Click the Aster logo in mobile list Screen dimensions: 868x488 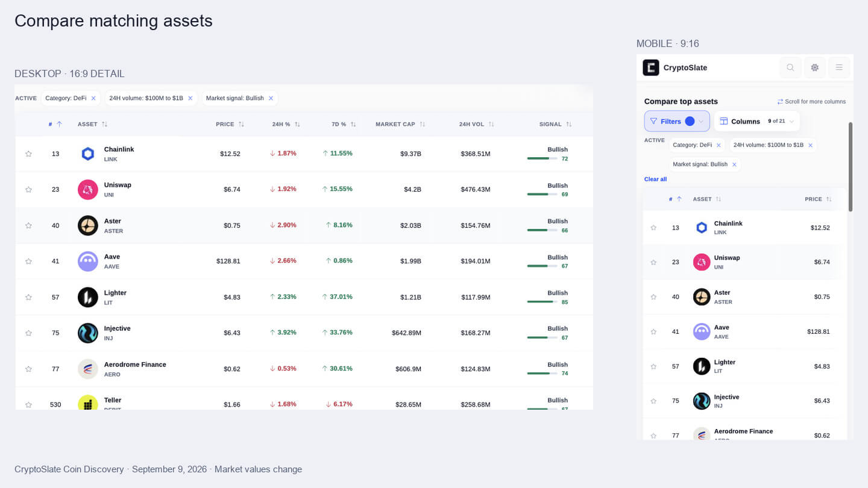pyautogui.click(x=702, y=297)
